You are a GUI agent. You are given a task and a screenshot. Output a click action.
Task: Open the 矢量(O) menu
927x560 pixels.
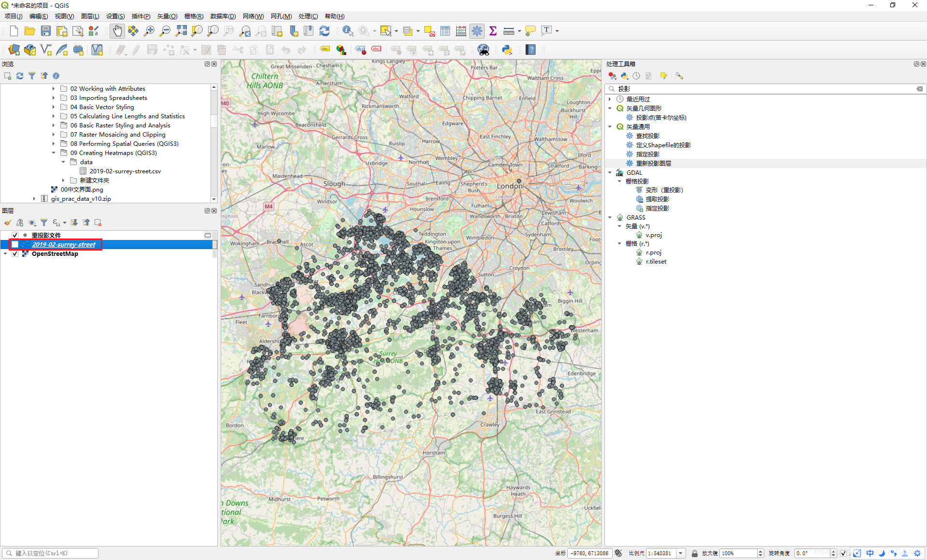pos(167,16)
